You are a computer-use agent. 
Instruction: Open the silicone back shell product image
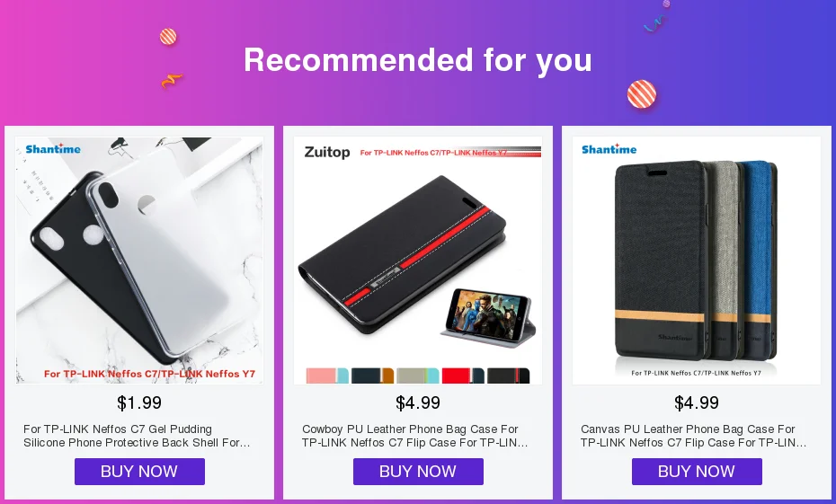[139, 260]
